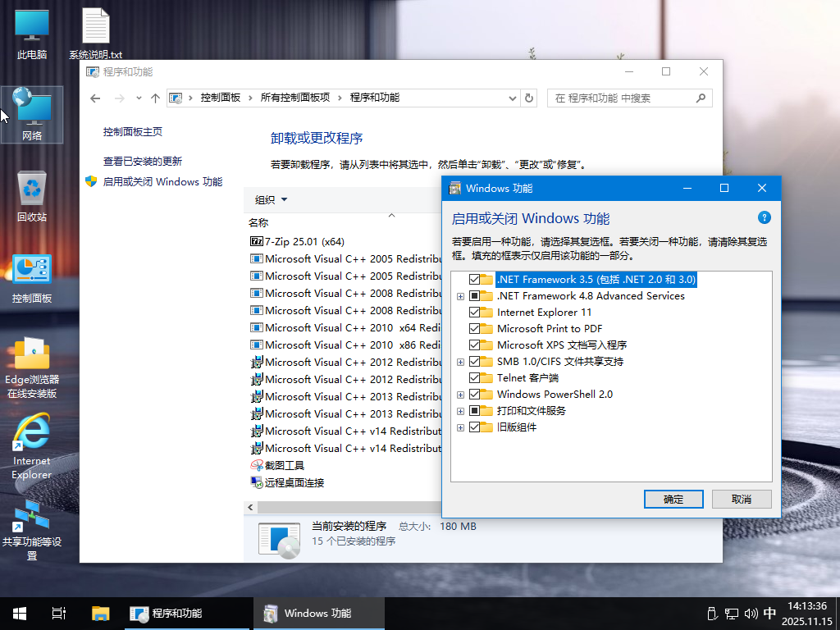Click left arrow of program list scrollbar
This screenshot has width=840, height=630.
click(x=250, y=507)
